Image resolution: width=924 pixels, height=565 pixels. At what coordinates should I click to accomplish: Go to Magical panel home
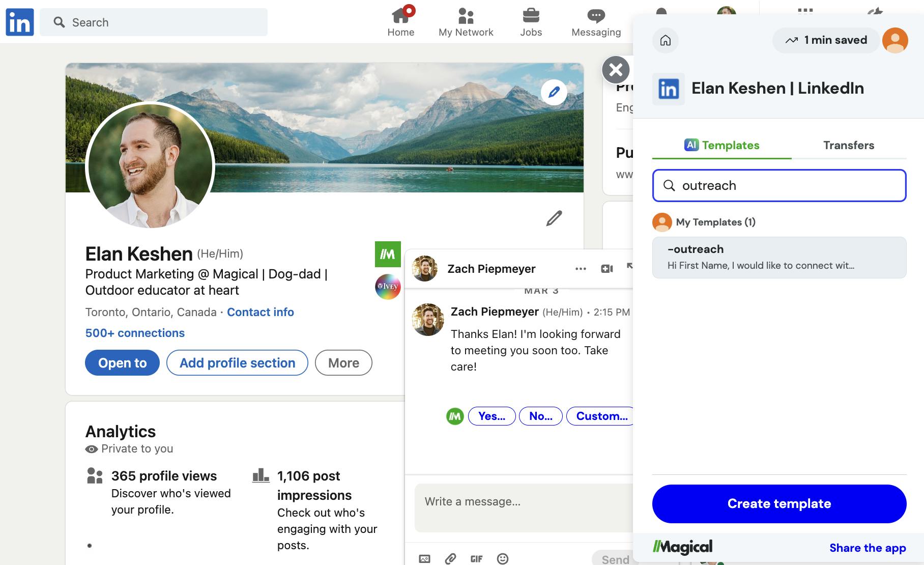666,40
